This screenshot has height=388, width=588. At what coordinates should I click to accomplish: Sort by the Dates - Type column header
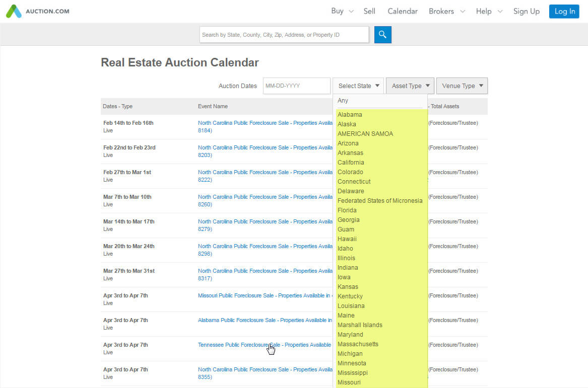(x=117, y=106)
